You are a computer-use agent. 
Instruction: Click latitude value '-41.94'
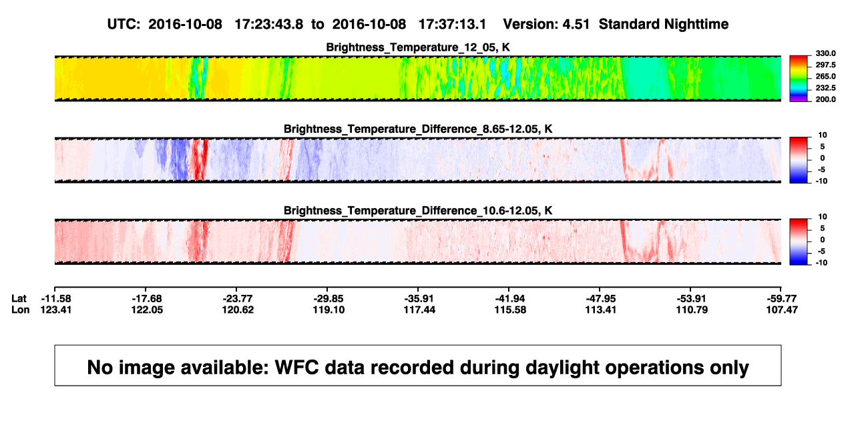coord(509,298)
